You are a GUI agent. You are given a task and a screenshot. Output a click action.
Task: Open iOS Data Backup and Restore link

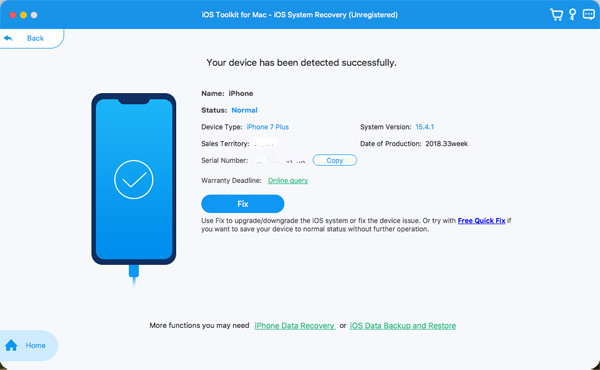click(x=403, y=326)
